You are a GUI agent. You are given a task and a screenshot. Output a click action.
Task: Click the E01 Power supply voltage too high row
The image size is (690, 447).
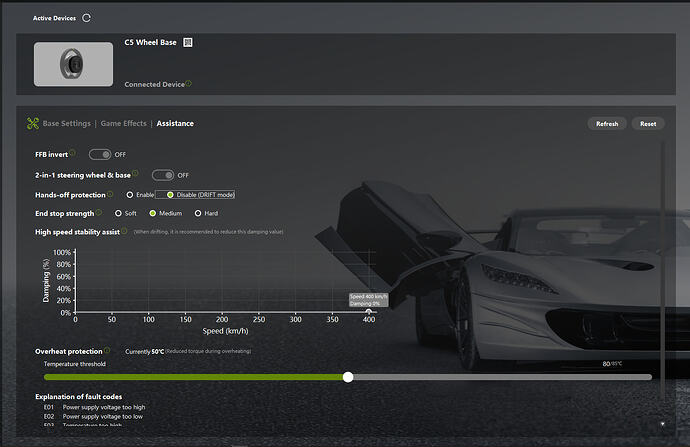click(x=95, y=407)
